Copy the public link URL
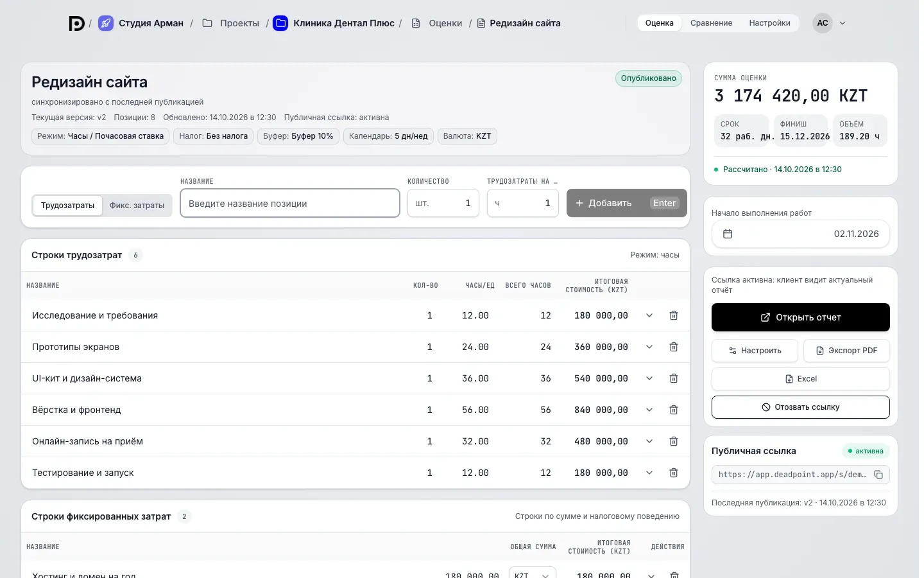The image size is (924, 578). pyautogui.click(x=878, y=475)
